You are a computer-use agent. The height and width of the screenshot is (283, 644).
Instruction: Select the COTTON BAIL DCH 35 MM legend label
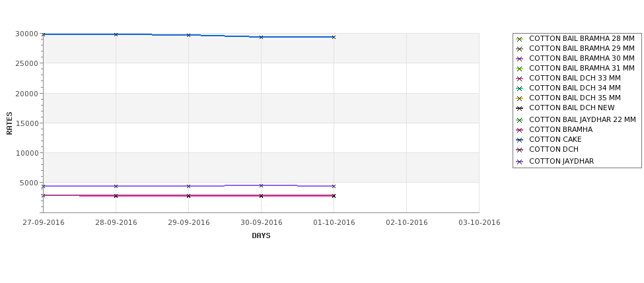click(x=575, y=98)
